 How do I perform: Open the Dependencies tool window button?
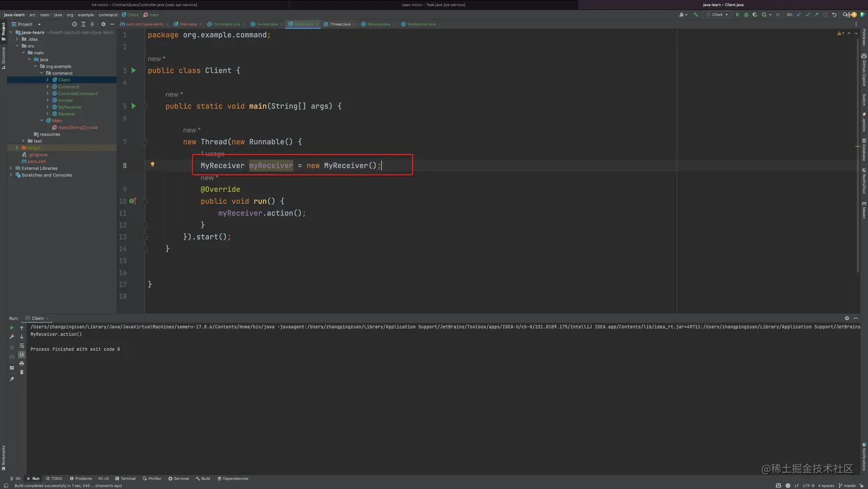point(233,479)
